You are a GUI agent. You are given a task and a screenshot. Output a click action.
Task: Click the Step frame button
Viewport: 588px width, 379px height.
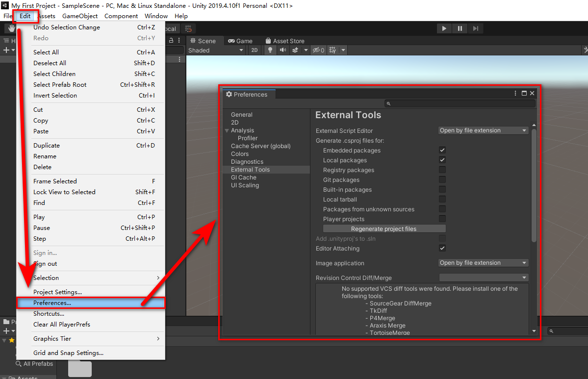tap(476, 28)
